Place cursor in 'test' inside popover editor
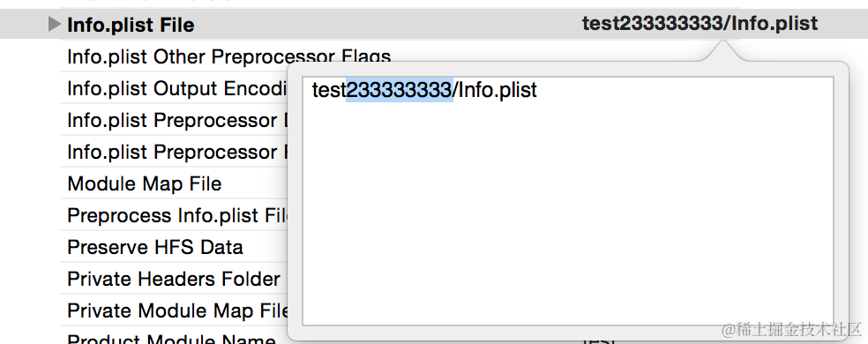The height and width of the screenshot is (344, 868). (x=329, y=90)
